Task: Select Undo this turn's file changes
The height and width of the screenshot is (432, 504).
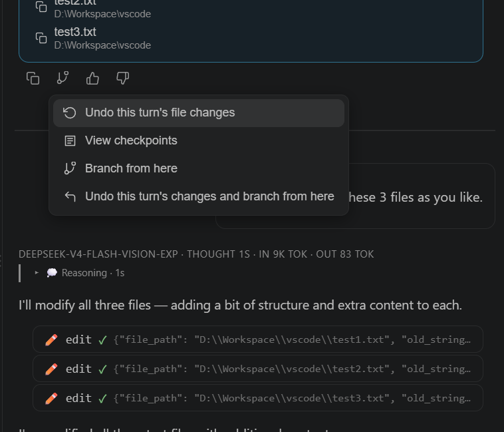Action: 199,113
